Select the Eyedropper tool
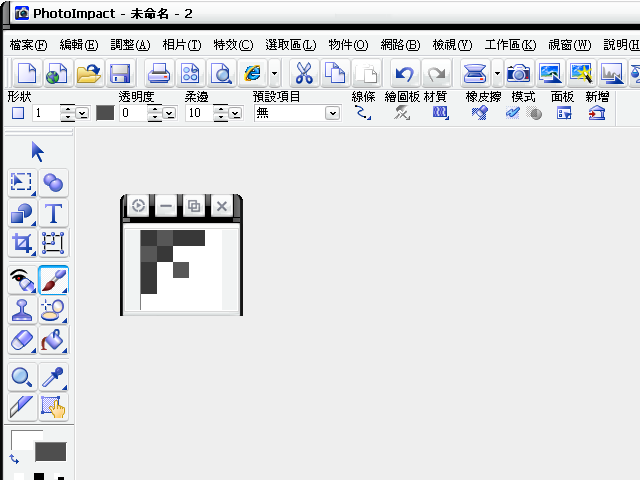This screenshot has width=640, height=480. point(53,377)
